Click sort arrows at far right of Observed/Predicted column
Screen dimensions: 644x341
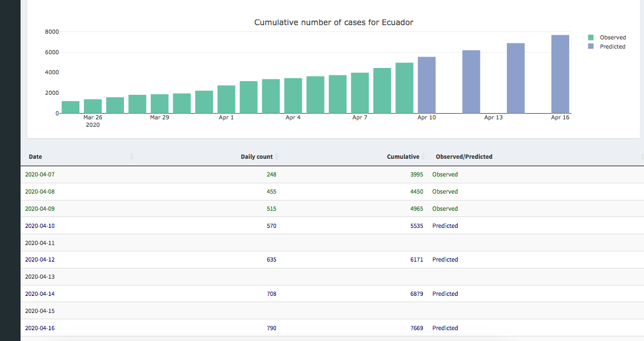tap(642, 157)
